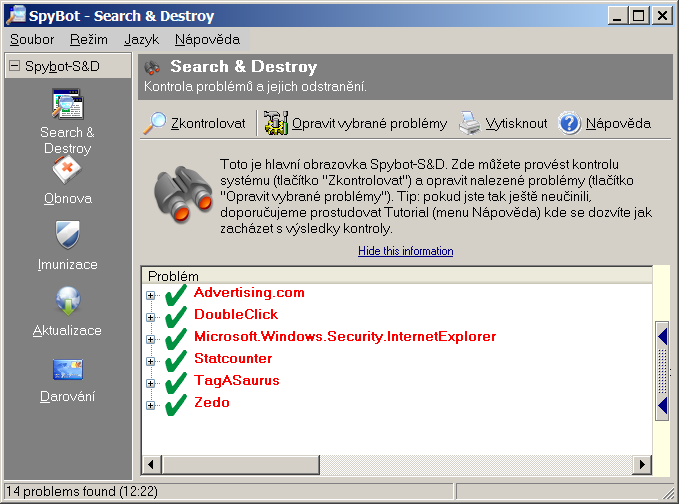Click the Spybot-S&D sidebar header label

[x=62, y=66]
